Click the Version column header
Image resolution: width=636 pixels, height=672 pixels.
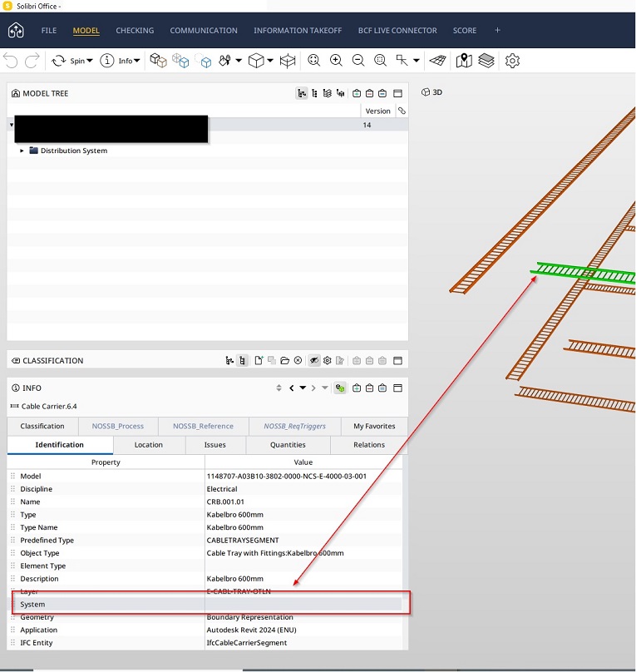point(377,111)
